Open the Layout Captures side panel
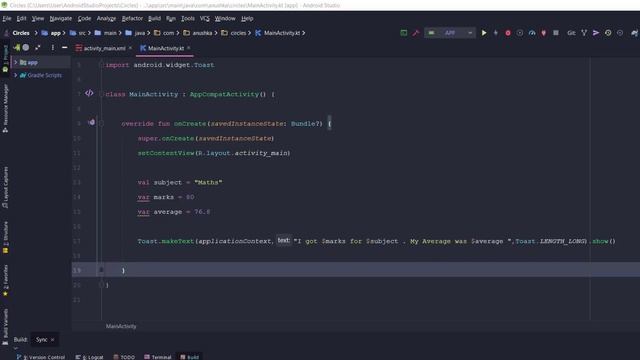Viewport: 640px width, 360px height. pos(5,188)
